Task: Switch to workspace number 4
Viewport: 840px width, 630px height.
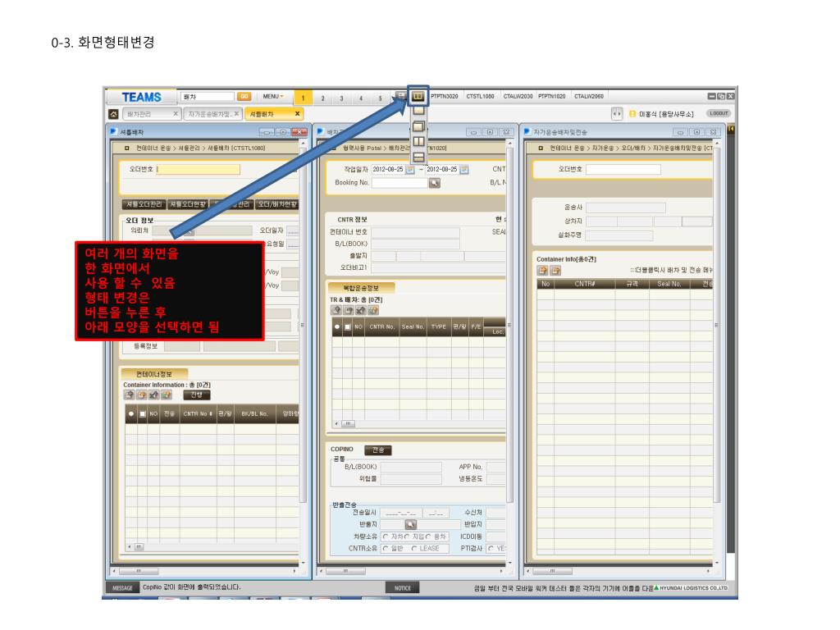Action: (x=361, y=98)
